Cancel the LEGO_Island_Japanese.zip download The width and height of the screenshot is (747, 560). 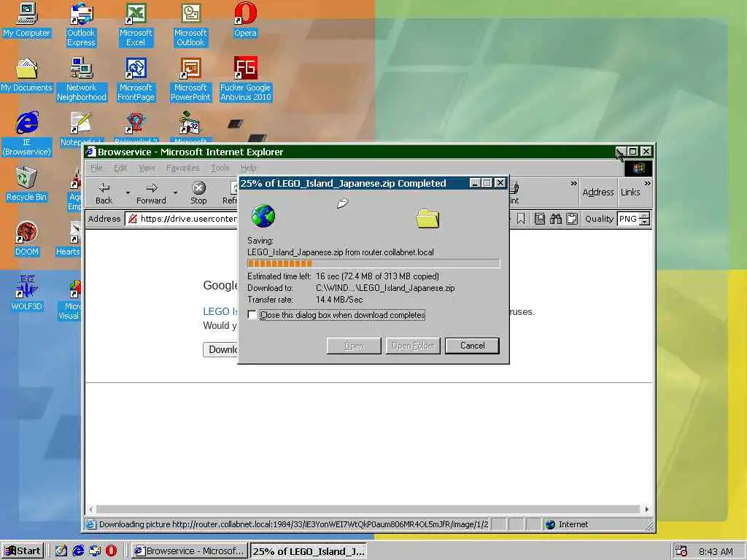tap(472, 346)
